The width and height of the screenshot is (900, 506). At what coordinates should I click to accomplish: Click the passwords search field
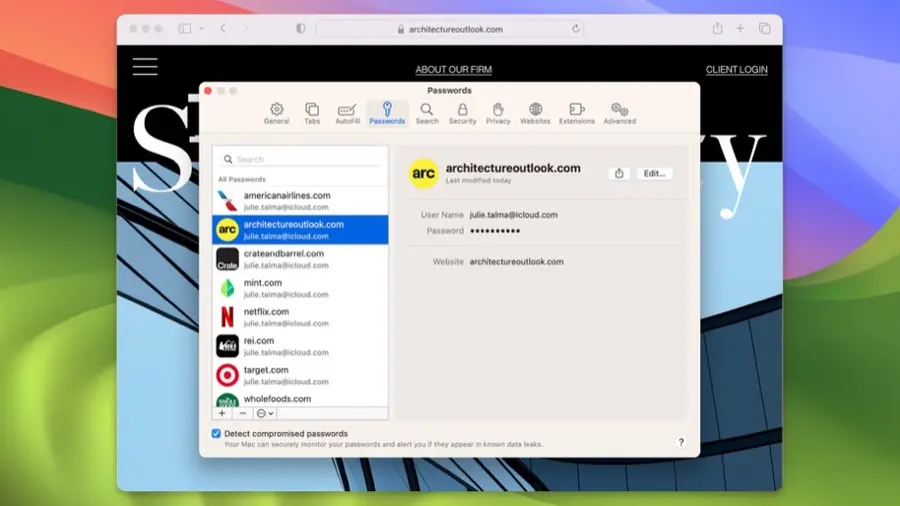[x=300, y=159]
